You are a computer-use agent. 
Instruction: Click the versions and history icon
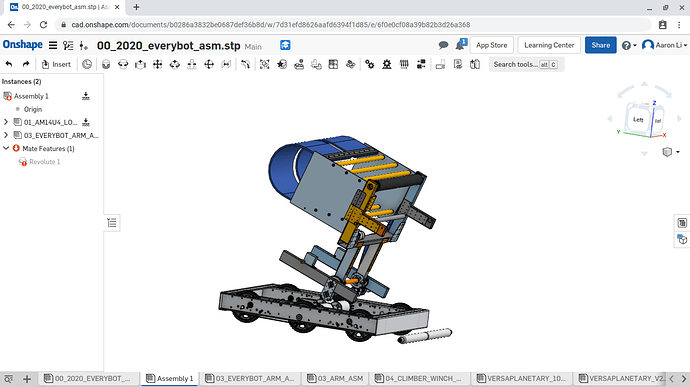(x=68, y=45)
